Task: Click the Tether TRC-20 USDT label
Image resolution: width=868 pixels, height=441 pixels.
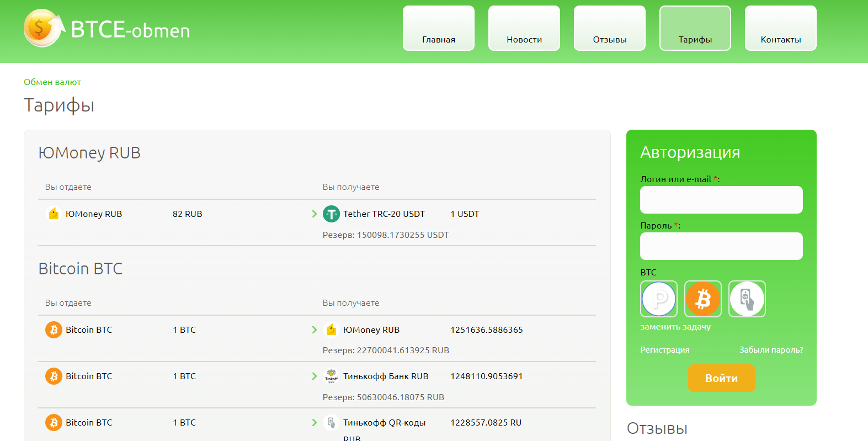Action: click(x=384, y=214)
